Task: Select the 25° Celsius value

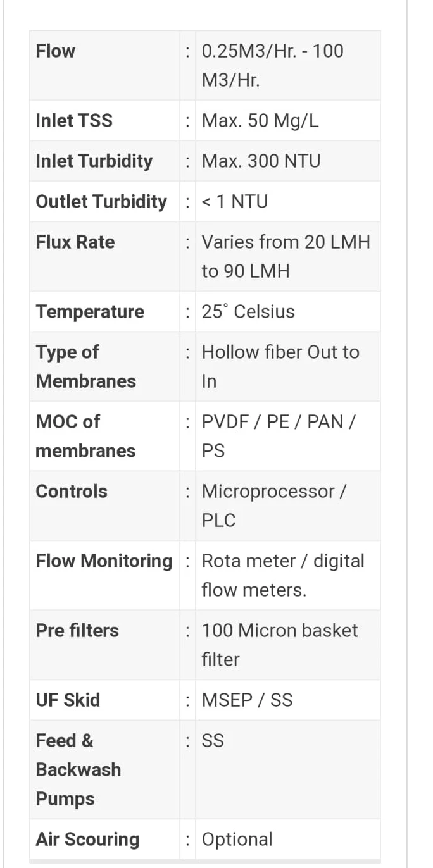Action: [248, 311]
